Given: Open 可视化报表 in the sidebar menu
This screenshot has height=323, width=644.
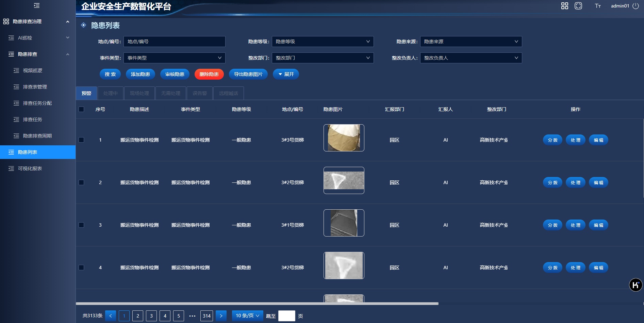Looking at the screenshot, I should click(x=30, y=168).
